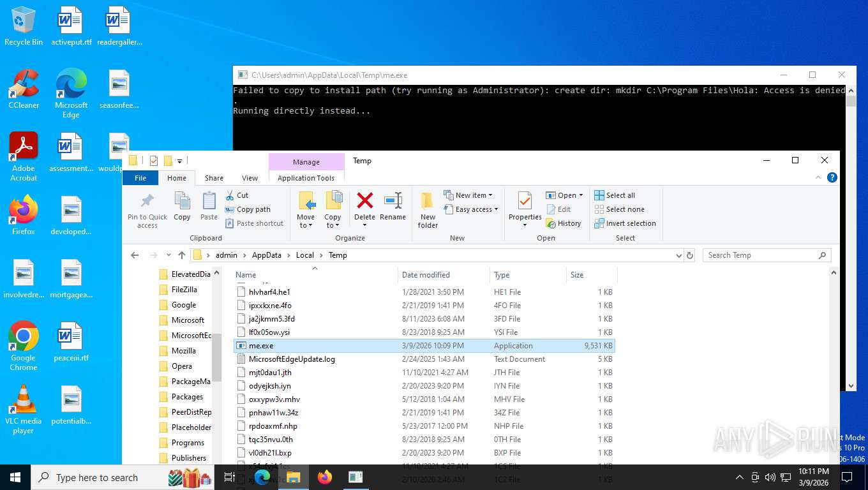The height and width of the screenshot is (490, 868).
Task: Click Pin to Quick access icon
Action: point(147,210)
